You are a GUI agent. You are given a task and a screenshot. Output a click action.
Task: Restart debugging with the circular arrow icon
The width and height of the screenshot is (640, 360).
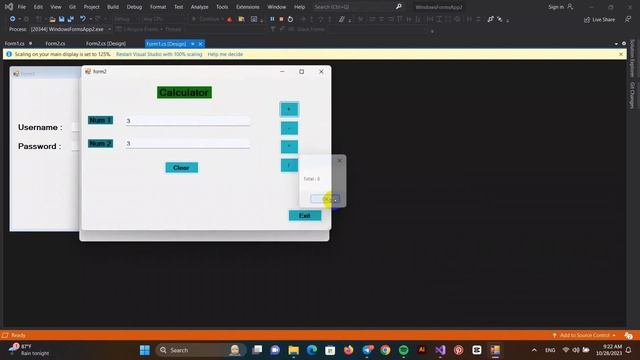[290, 19]
